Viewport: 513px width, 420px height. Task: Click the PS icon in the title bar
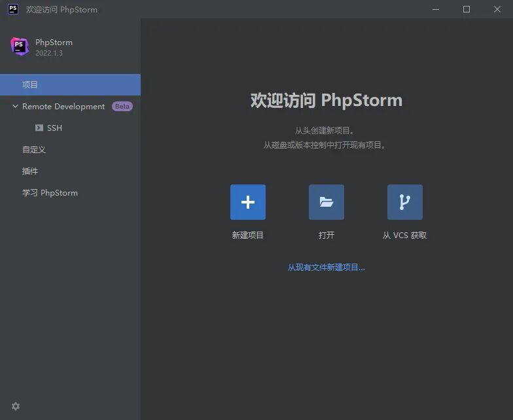pos(13,9)
